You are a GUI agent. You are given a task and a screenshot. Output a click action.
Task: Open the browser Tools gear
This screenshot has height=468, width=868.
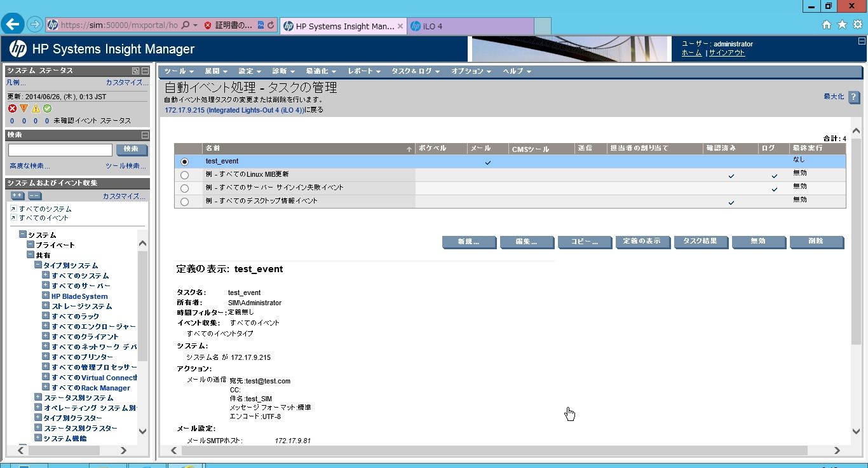click(x=857, y=25)
